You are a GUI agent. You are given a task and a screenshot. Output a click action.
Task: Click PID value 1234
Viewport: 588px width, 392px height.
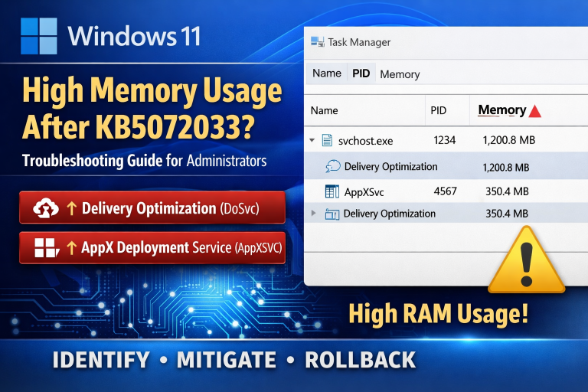click(x=444, y=140)
